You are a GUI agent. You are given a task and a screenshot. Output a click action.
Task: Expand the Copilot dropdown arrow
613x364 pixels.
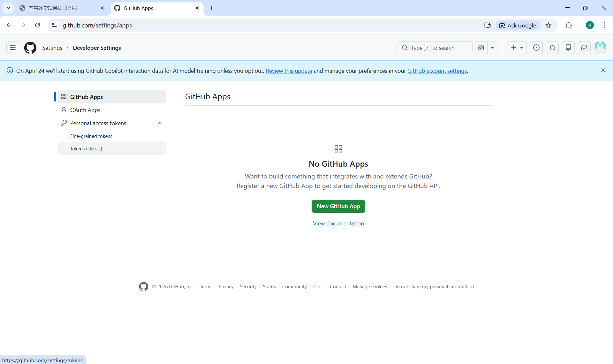tap(492, 48)
